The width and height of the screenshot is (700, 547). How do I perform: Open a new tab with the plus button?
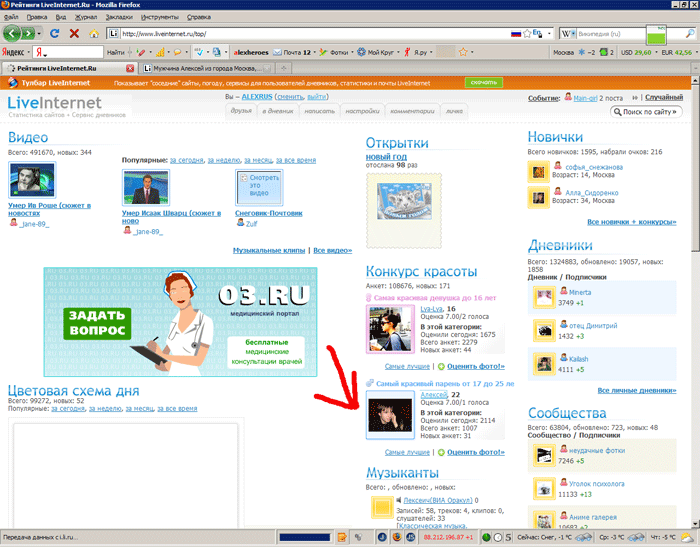[283, 68]
